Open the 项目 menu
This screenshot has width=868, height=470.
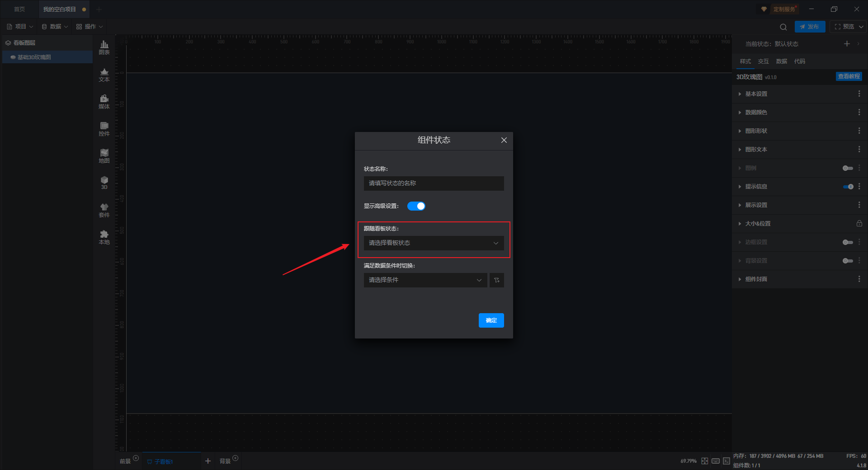(x=20, y=27)
